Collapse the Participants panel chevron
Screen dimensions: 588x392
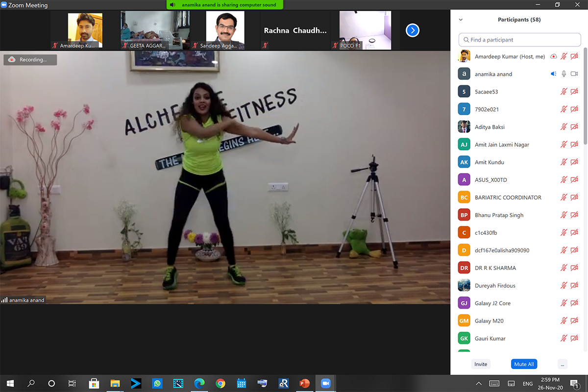(x=461, y=20)
